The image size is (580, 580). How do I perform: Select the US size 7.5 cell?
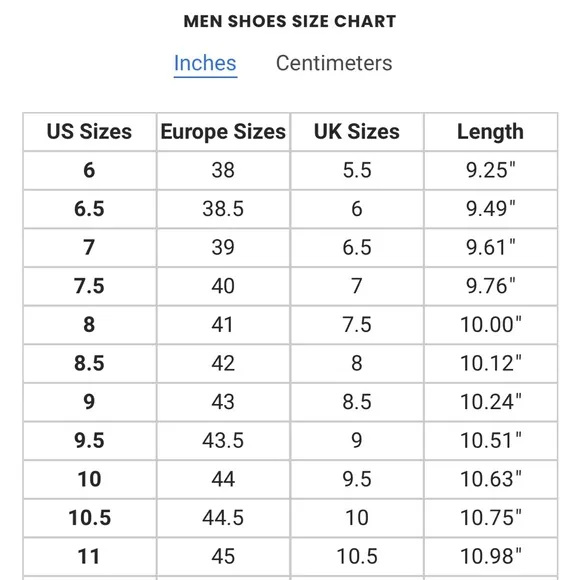[x=90, y=286]
